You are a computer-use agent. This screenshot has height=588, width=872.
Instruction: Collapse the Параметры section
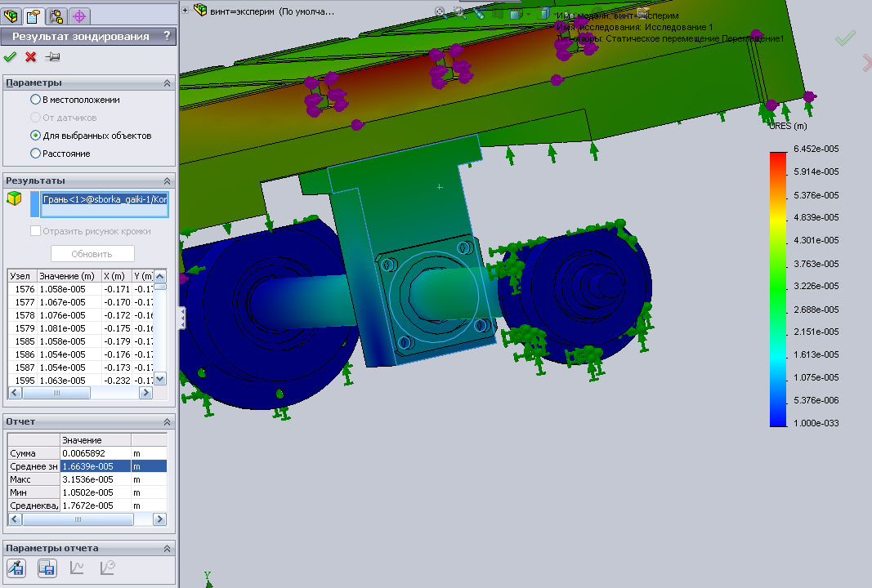point(167,82)
